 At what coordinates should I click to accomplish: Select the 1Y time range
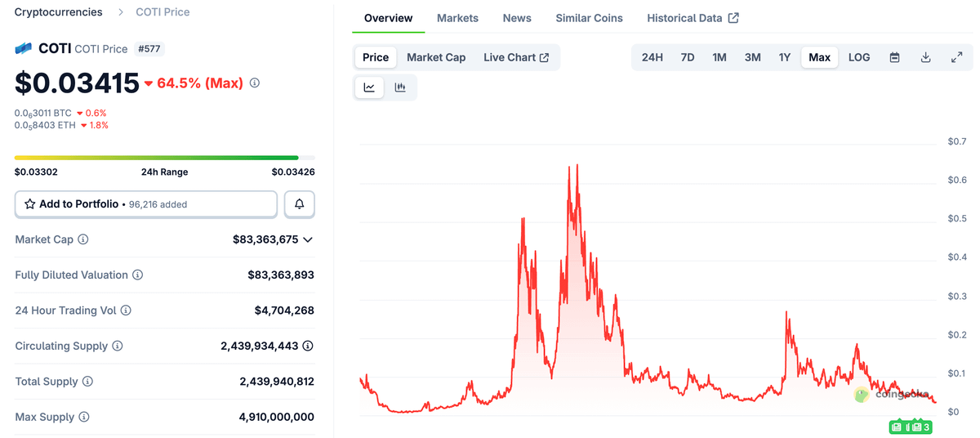pos(785,57)
